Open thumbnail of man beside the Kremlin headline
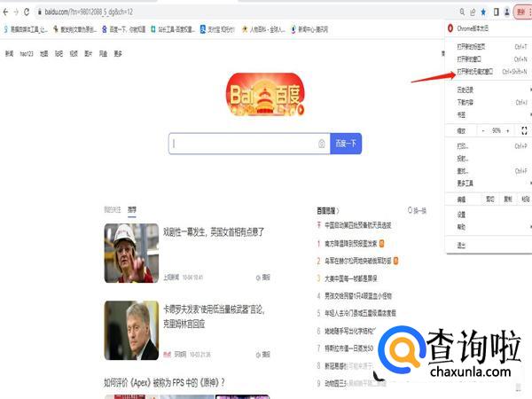 [131, 331]
